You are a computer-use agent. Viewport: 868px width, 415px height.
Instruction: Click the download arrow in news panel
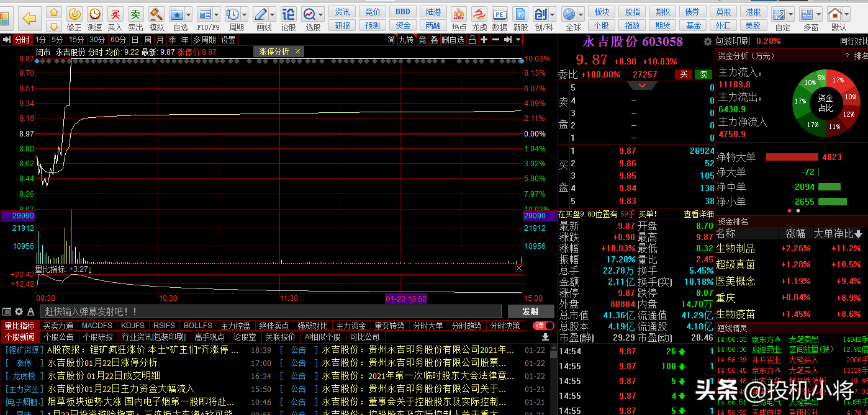click(x=546, y=337)
